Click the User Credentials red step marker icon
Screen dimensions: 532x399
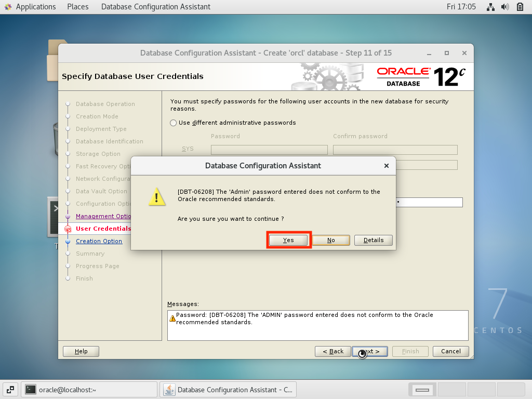point(68,229)
